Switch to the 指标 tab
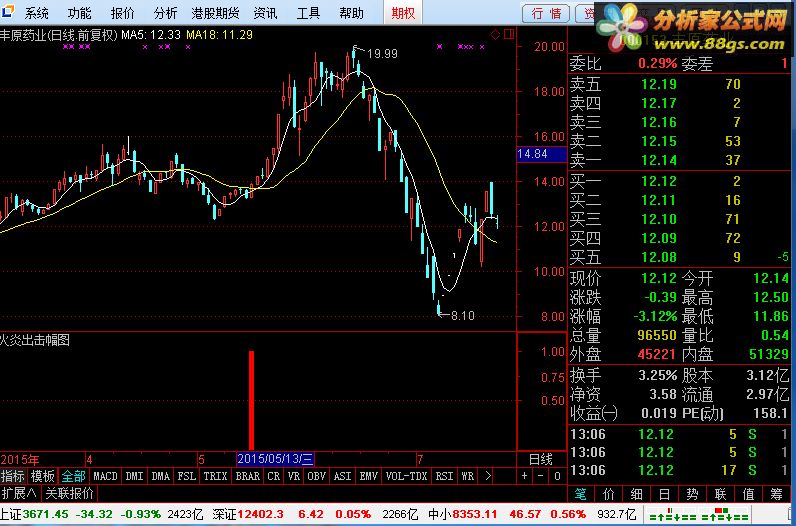 coord(13,476)
